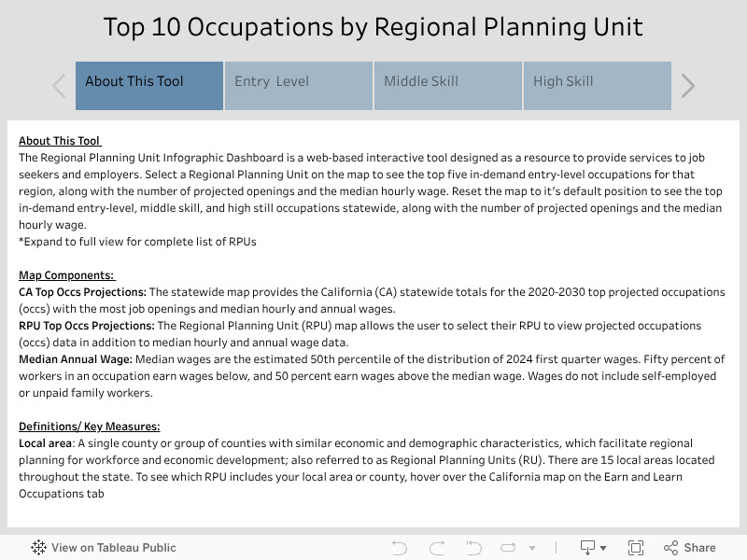Select the 'Map Components:' heading text
Image resolution: width=747 pixels, height=560 pixels.
[x=66, y=275]
